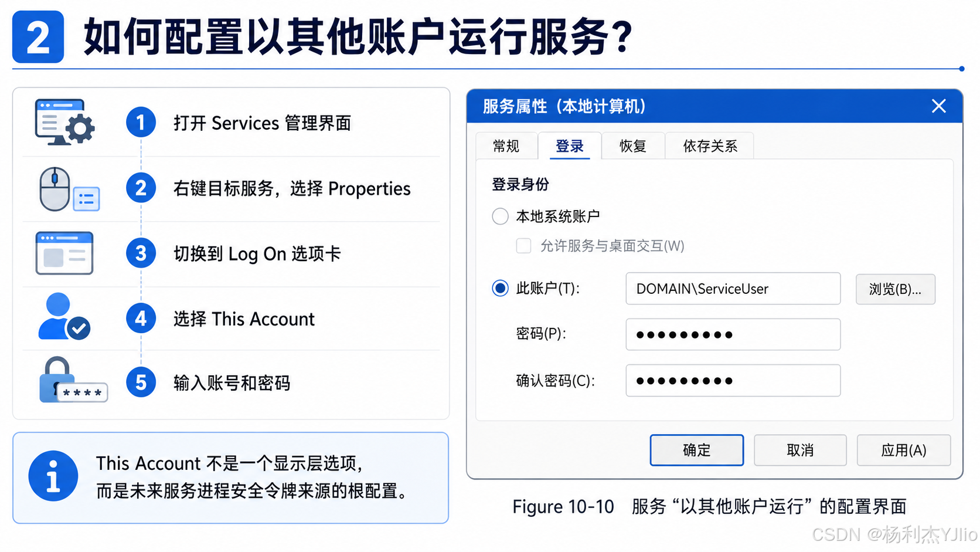980x552 pixels.
Task: Click the 确认密码(C) input field
Action: (x=733, y=381)
